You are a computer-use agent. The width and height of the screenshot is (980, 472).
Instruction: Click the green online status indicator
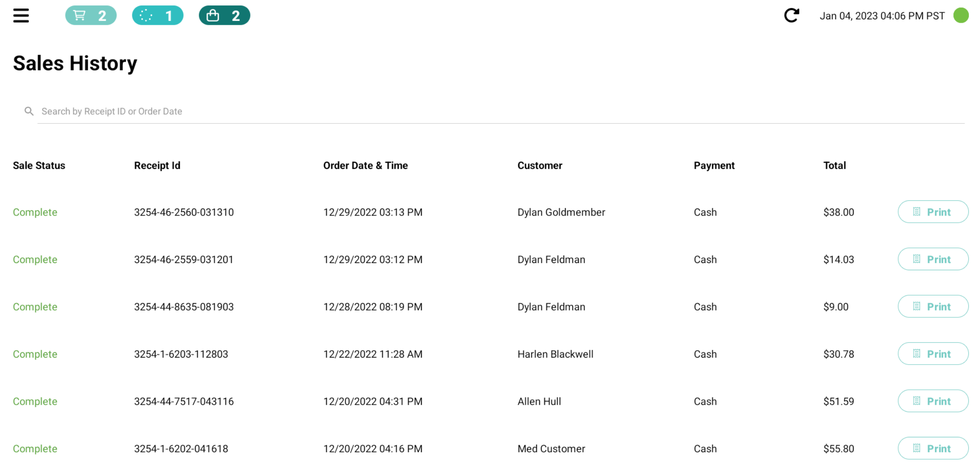pyautogui.click(x=961, y=15)
